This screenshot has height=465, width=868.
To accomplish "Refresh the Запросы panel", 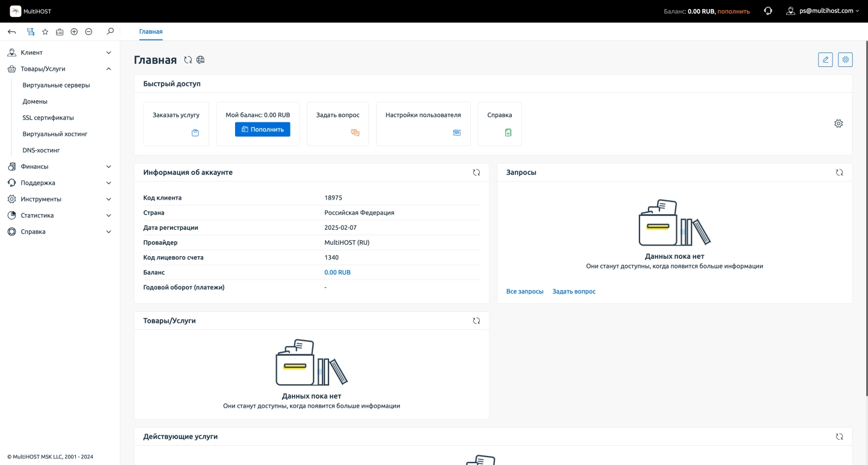I will (x=839, y=172).
